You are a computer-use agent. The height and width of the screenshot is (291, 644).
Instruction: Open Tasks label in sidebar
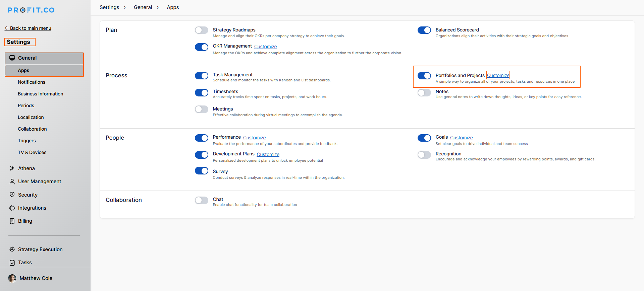point(25,263)
